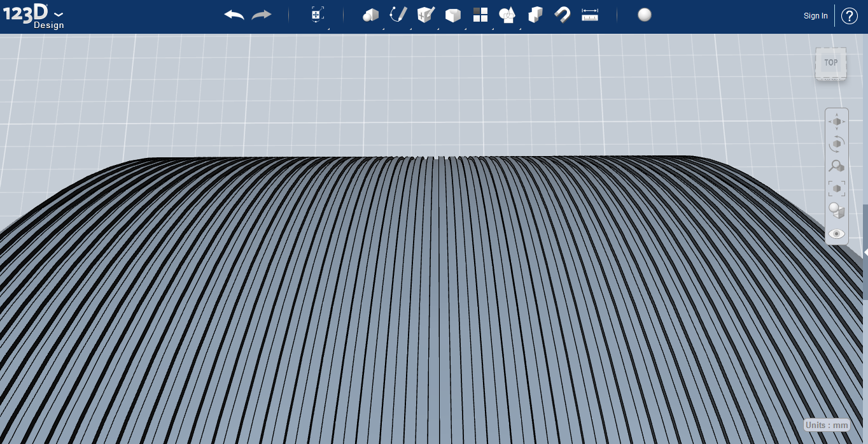Activate the Snap tool

point(562,15)
